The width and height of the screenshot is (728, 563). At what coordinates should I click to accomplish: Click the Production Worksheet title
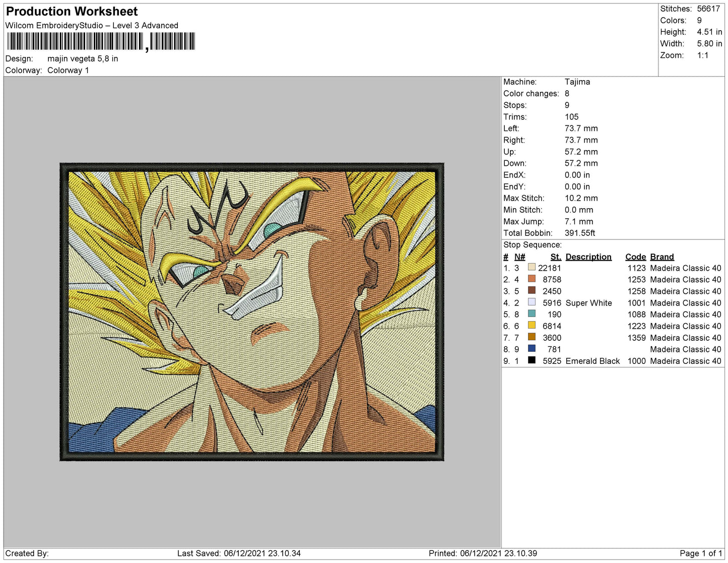pyautogui.click(x=72, y=11)
